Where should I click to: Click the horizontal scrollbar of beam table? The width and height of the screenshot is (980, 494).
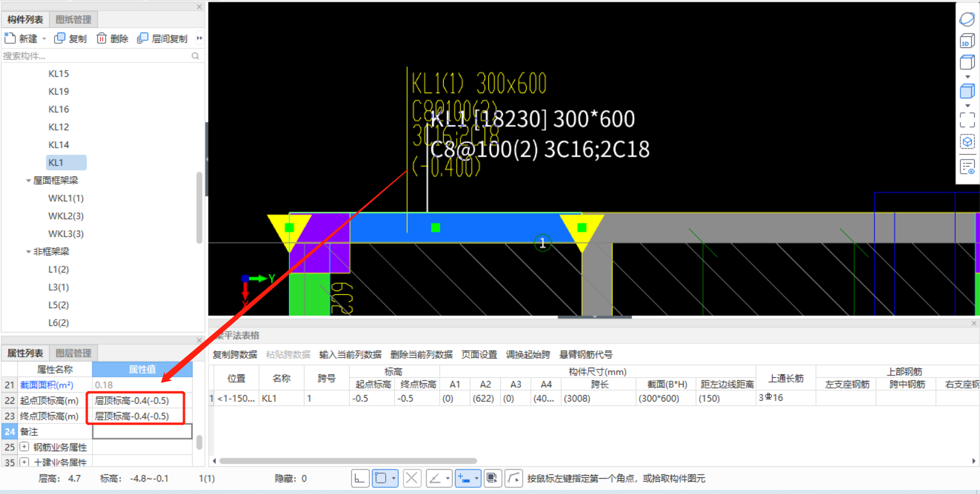coord(348,461)
